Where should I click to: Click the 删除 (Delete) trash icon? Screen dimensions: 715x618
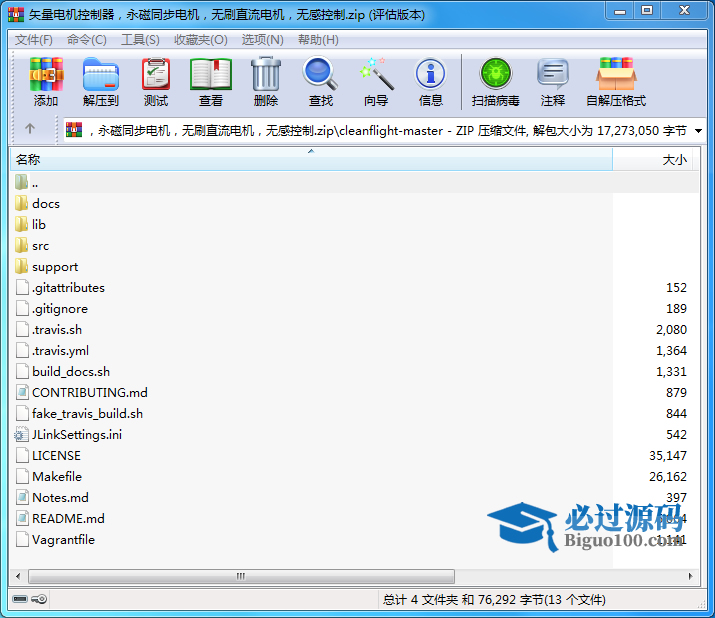point(266,74)
